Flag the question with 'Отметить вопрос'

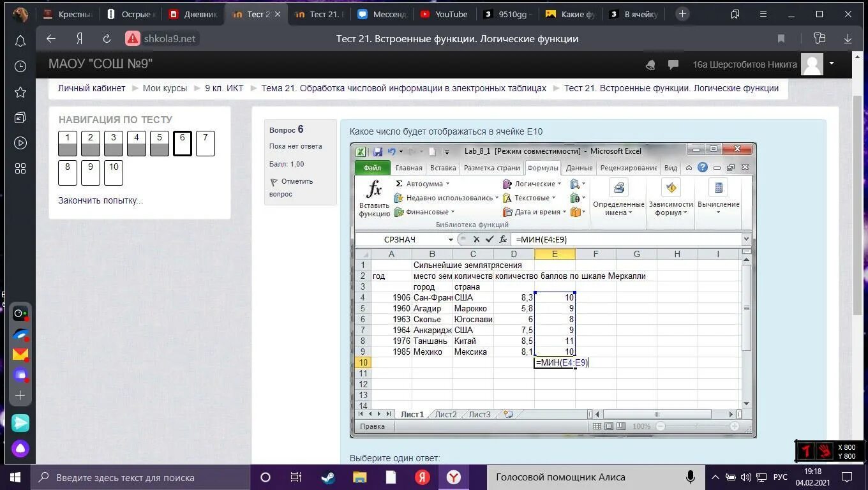(291, 188)
